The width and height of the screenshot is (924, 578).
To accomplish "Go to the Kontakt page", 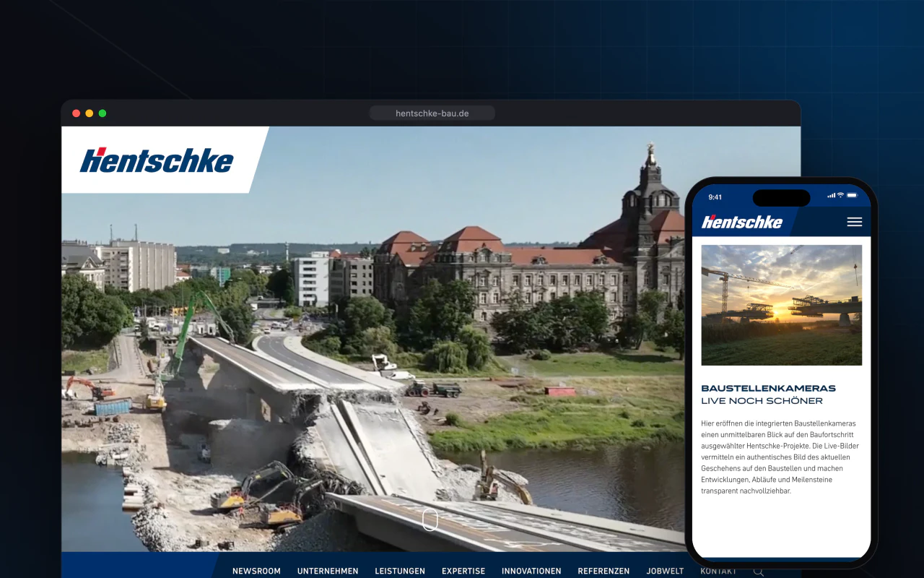I will pos(718,571).
